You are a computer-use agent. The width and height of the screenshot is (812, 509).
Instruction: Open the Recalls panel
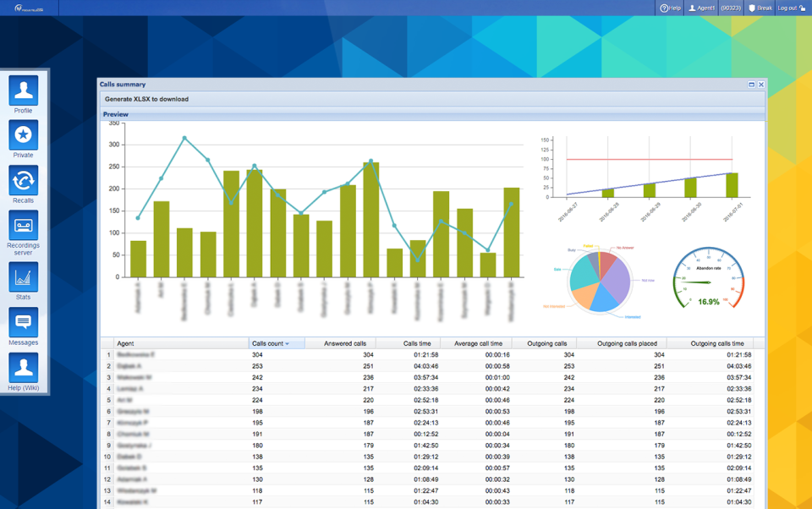[23, 181]
